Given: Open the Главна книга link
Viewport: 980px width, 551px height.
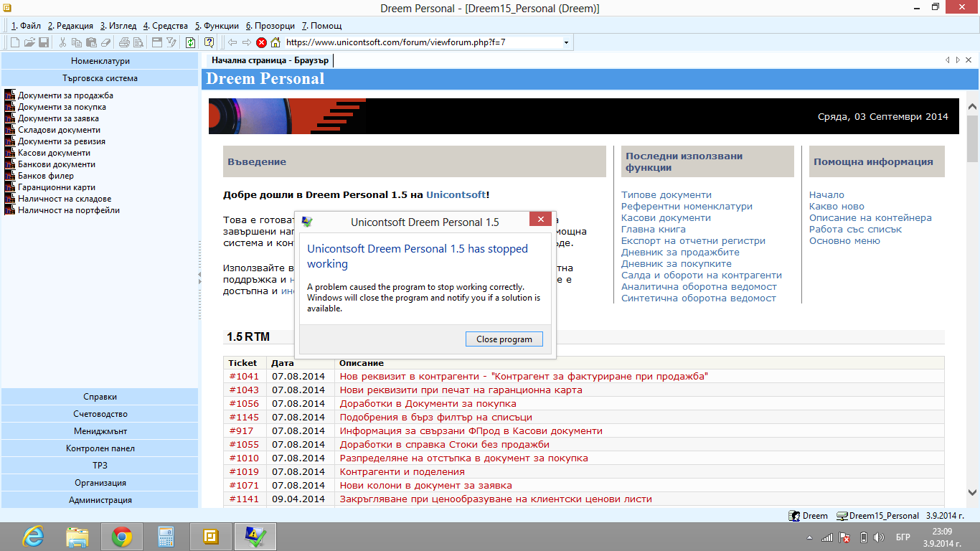Looking at the screenshot, I should (653, 229).
